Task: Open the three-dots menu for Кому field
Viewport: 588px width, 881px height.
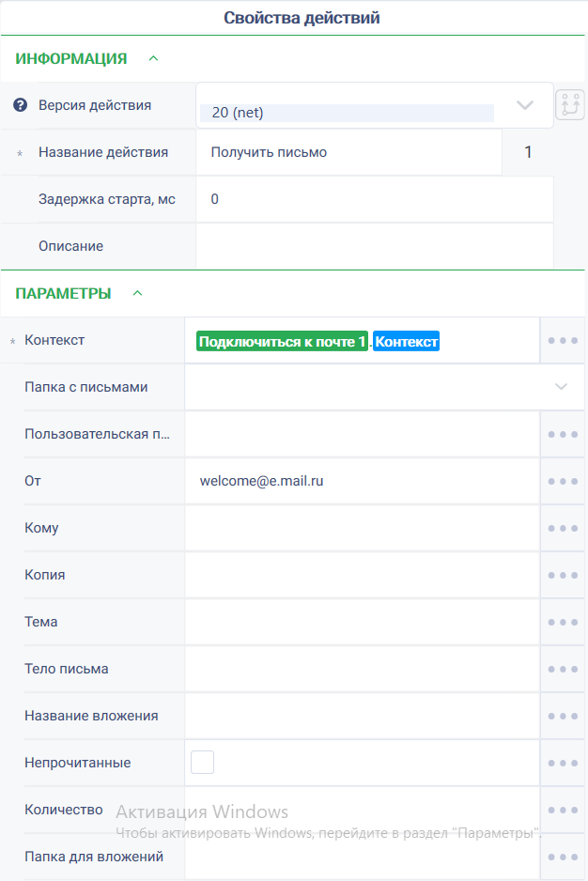Action: [563, 528]
